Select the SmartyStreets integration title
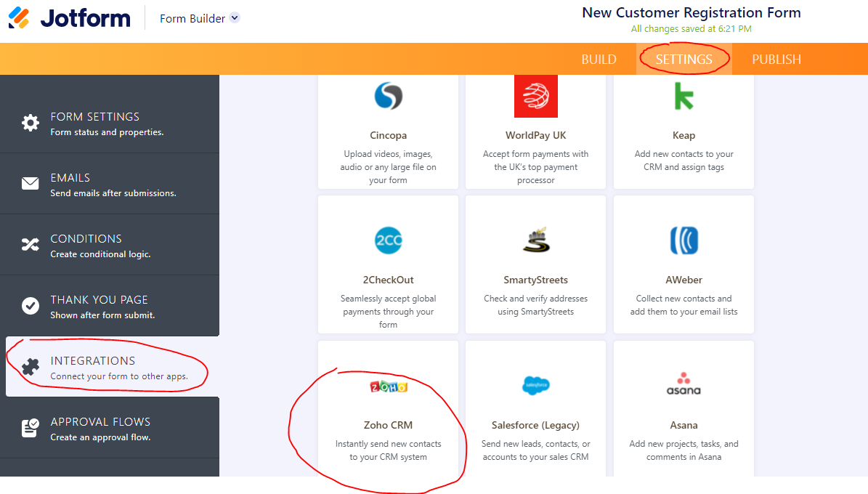 coord(536,280)
